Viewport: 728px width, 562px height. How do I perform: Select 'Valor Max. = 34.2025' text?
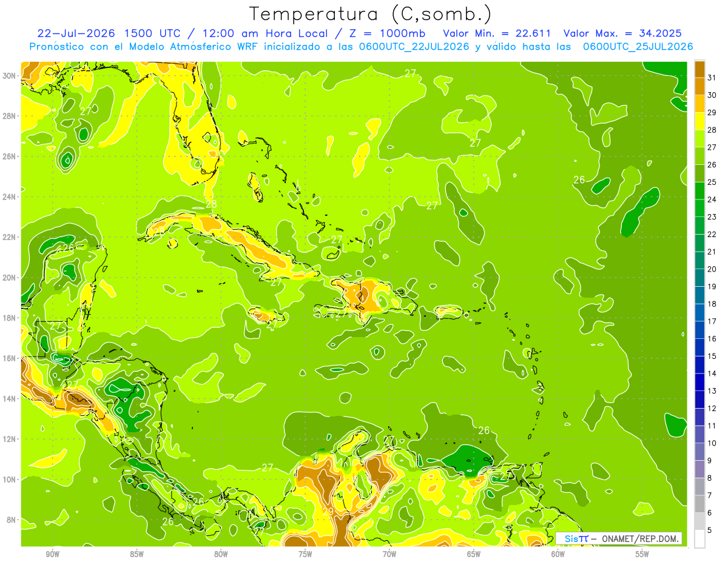(x=623, y=33)
